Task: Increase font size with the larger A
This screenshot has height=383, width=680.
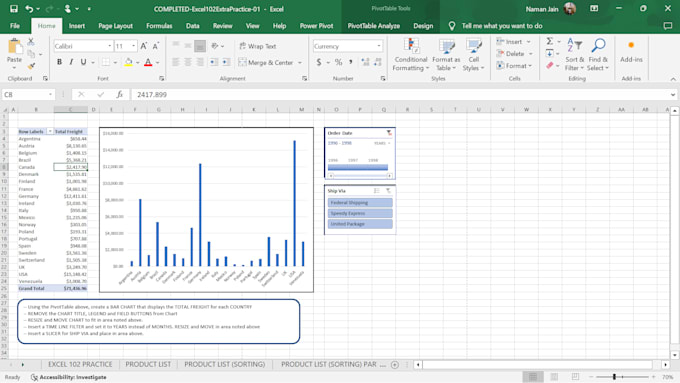Action: pyautogui.click(x=144, y=46)
